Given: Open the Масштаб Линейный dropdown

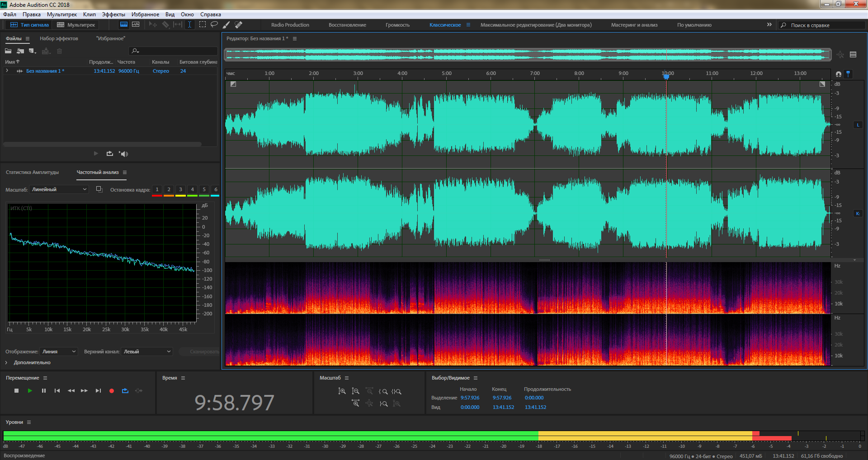Looking at the screenshot, I should tap(59, 190).
